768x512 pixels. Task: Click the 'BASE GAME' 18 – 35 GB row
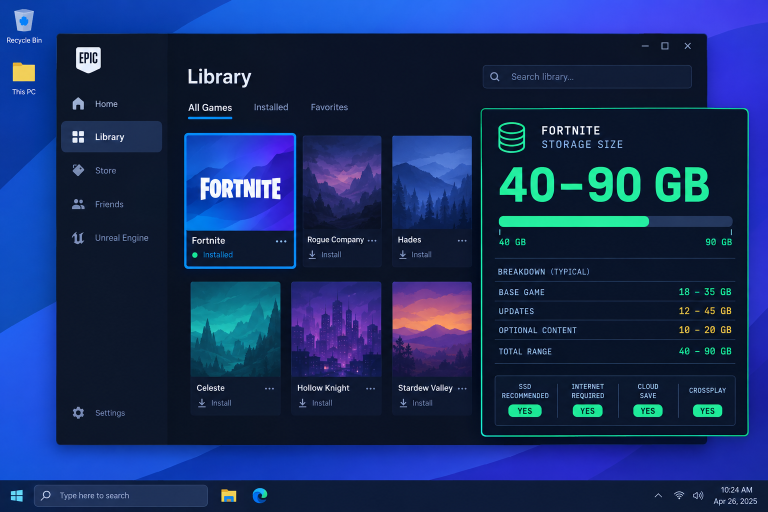click(615, 292)
